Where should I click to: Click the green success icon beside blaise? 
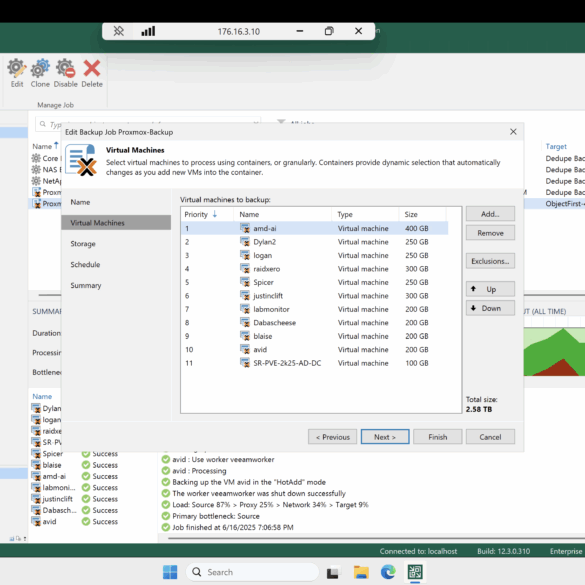pyautogui.click(x=86, y=465)
